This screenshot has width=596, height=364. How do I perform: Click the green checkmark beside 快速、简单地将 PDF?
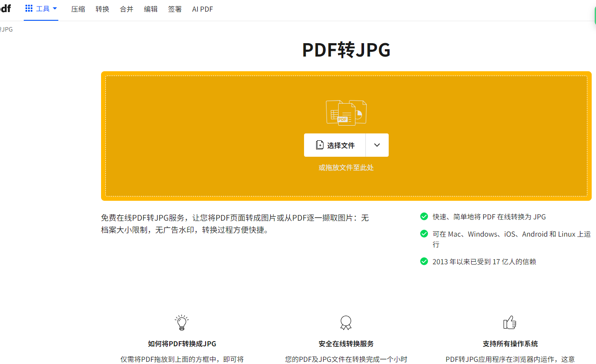coord(424,216)
